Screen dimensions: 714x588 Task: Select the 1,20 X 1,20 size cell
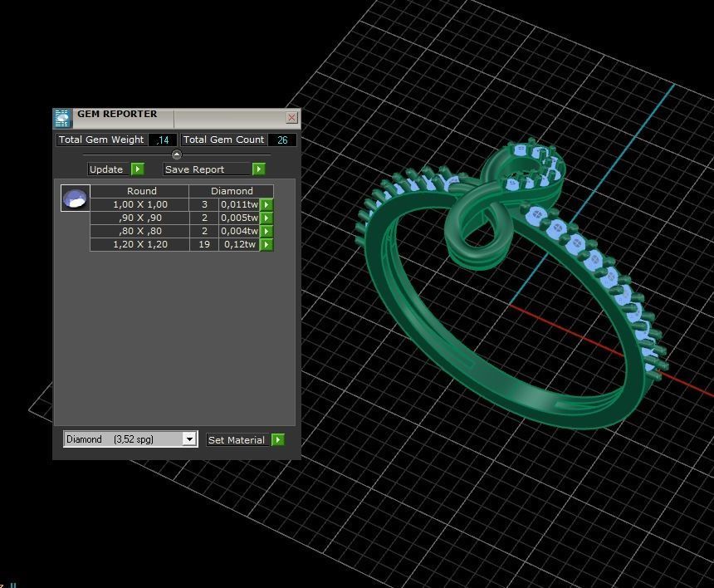(139, 244)
